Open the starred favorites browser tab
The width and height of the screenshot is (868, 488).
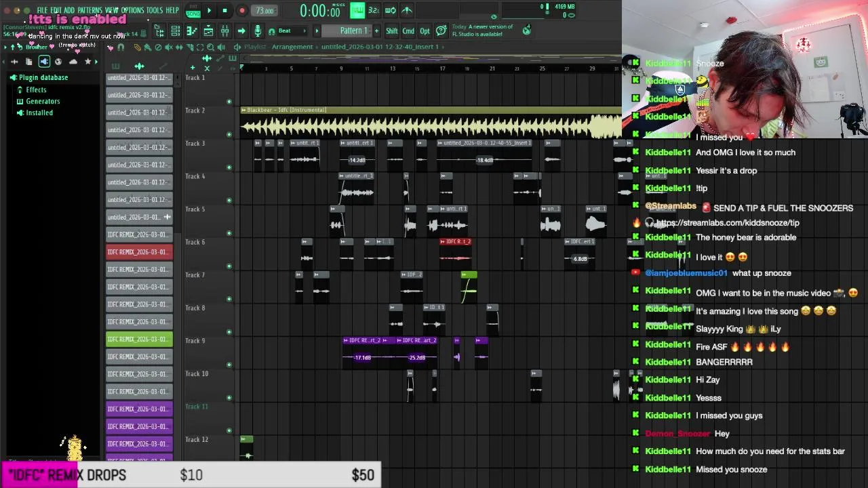pyautogui.click(x=87, y=62)
